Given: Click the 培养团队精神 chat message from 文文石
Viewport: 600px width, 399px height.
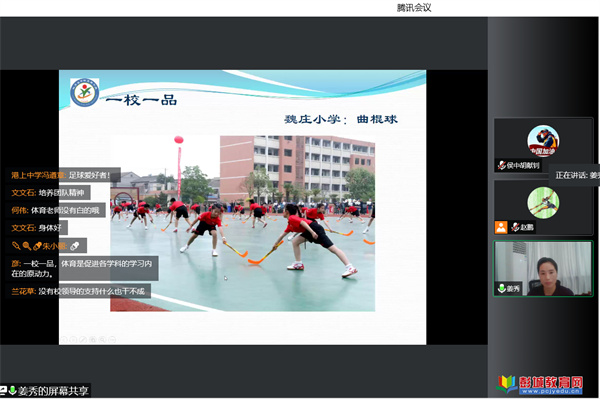Looking at the screenshot, I should [48, 193].
